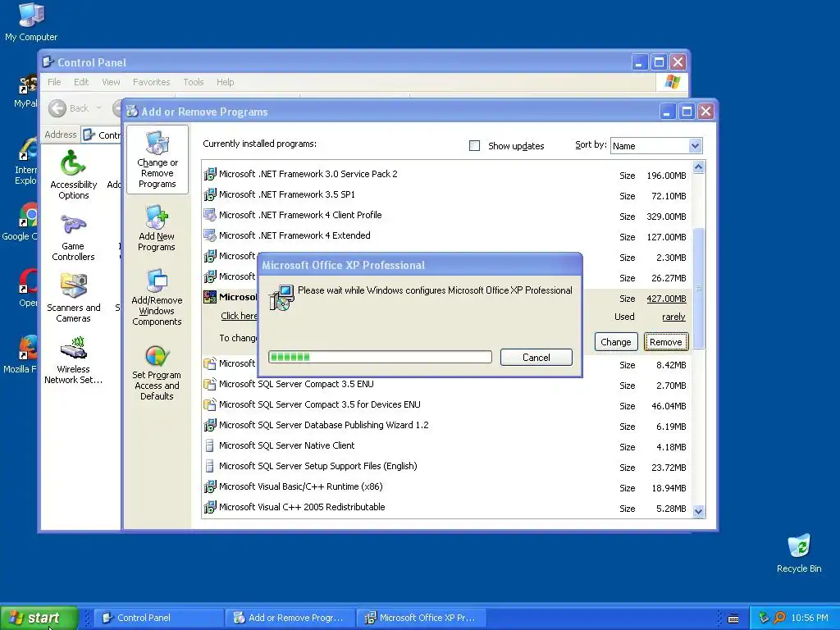Click the program list scrollbar thumb
The image size is (840, 630).
click(698, 288)
